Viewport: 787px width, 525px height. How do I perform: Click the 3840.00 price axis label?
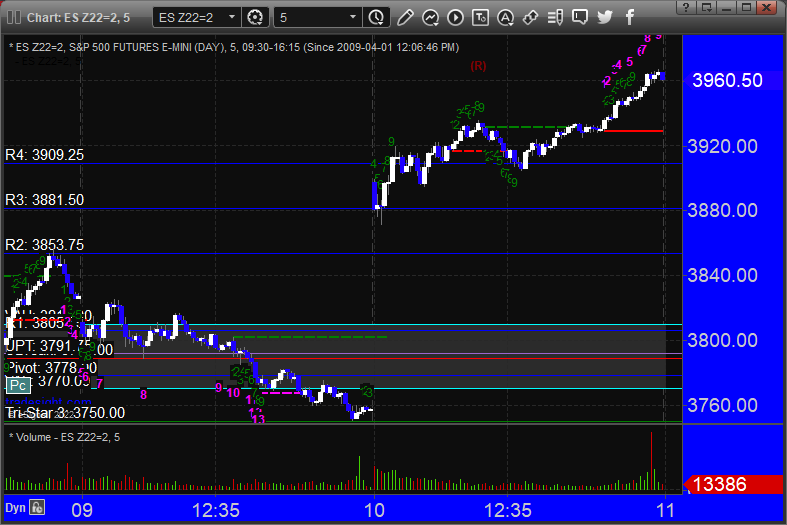pos(722,275)
